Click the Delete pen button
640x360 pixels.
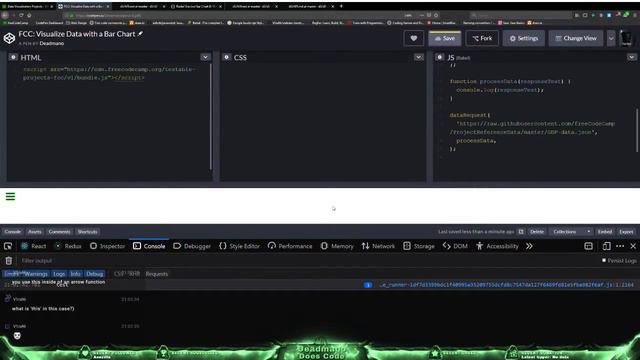(537, 232)
